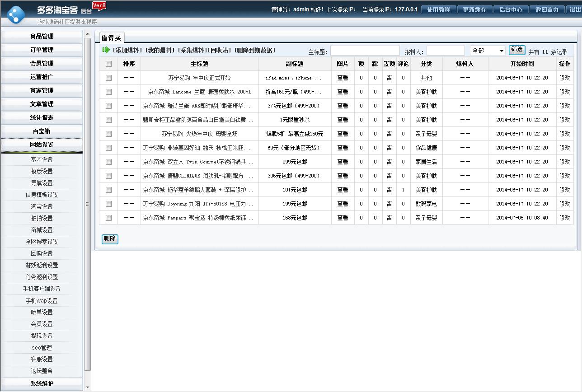Expand the 商品管理 sidebar section

42,36
